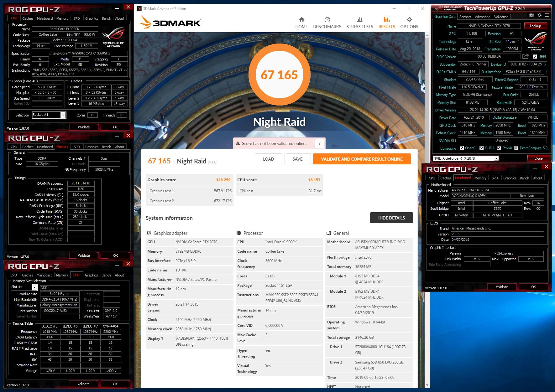Click Validate in top CPU-Z window
Image resolution: width=555 pixels, height=392 pixels.
[84, 127]
